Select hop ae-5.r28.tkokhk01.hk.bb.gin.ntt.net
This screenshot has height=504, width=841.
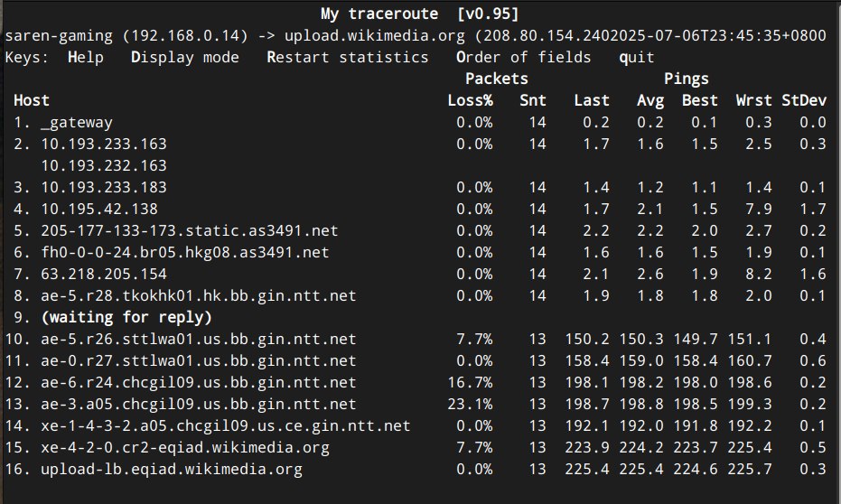click(x=199, y=295)
